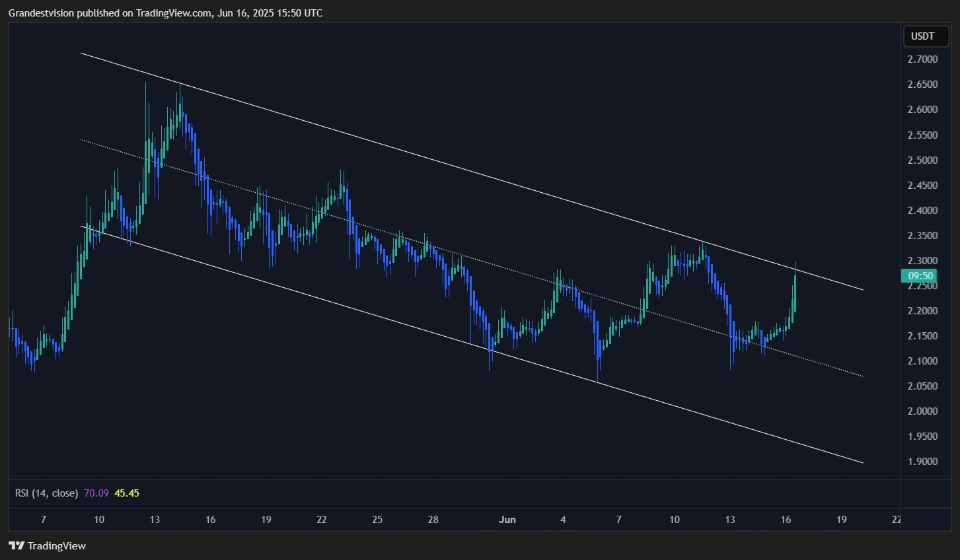Click the 28 date marker on time axis
Viewport: 960px width, 560px height.
coord(433,520)
